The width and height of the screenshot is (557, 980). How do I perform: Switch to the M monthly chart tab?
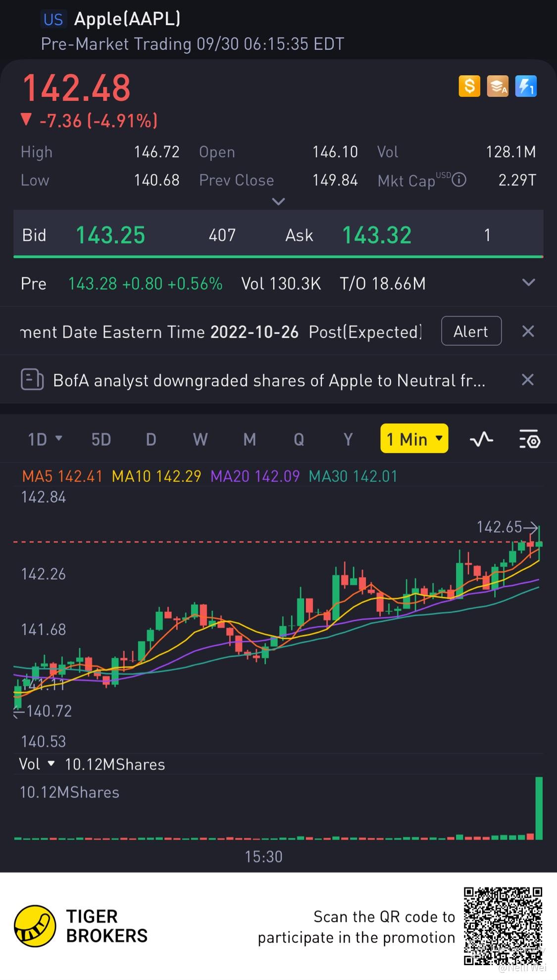[250, 439]
